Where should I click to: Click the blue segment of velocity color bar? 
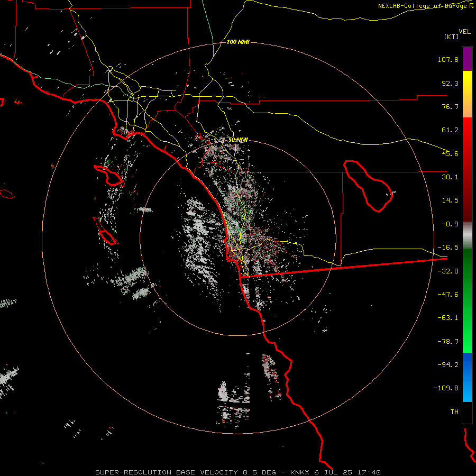[x=467, y=377]
